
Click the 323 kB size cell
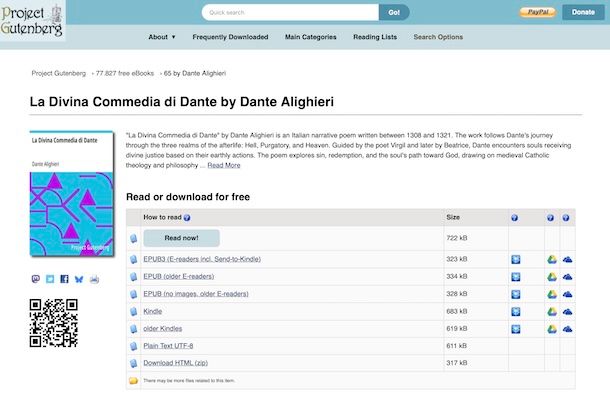coord(476,259)
